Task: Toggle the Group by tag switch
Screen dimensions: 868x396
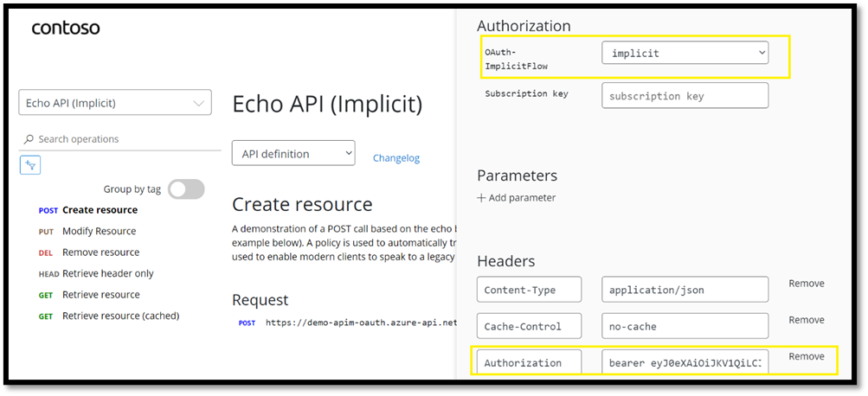Action: 187,189
